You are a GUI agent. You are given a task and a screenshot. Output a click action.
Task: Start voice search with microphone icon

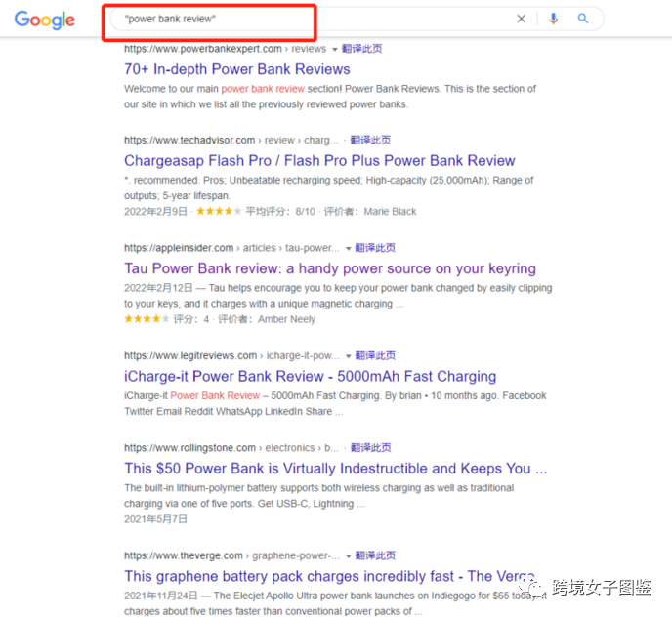[x=553, y=19]
